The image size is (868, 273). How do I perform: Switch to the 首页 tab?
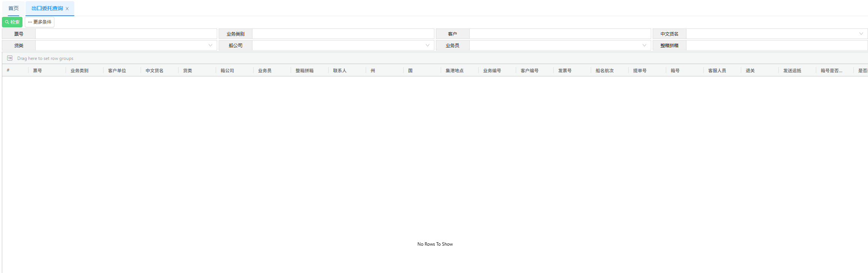pyautogui.click(x=14, y=8)
